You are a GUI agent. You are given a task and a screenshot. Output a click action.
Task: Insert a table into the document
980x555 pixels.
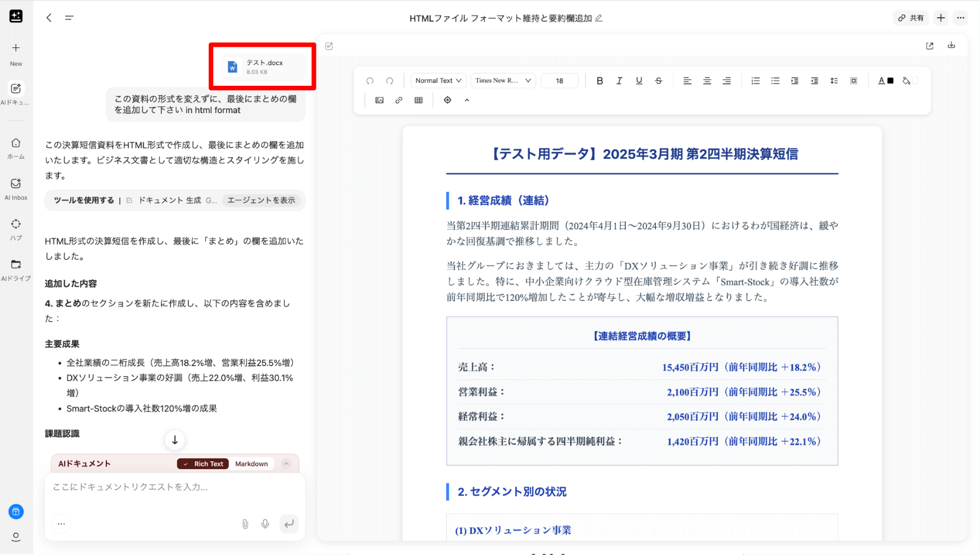pos(419,100)
